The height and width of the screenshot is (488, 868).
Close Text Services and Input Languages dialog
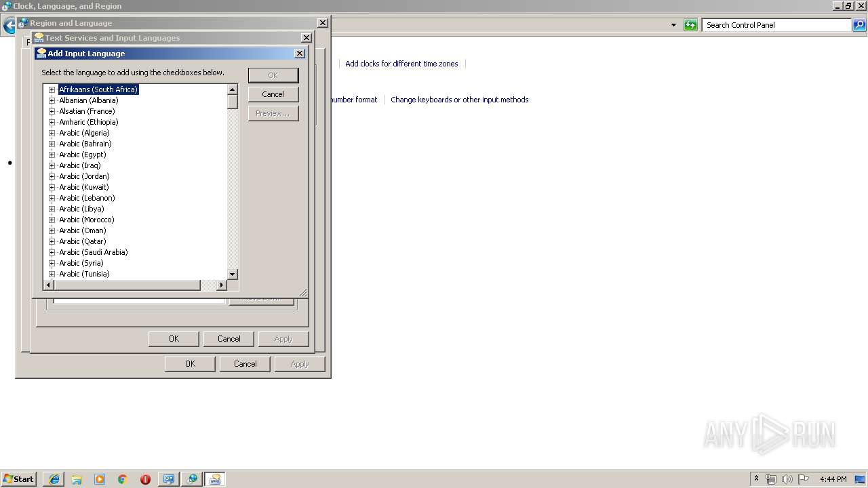coord(307,38)
